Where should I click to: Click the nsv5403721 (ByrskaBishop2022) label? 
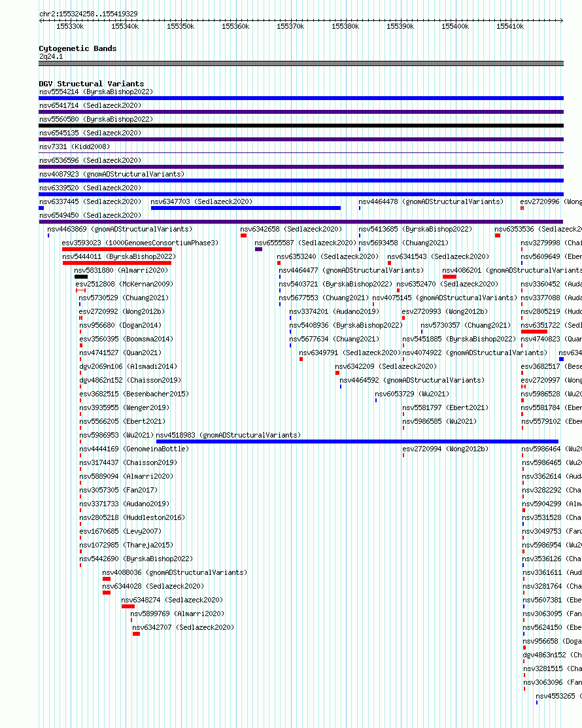click(x=335, y=284)
